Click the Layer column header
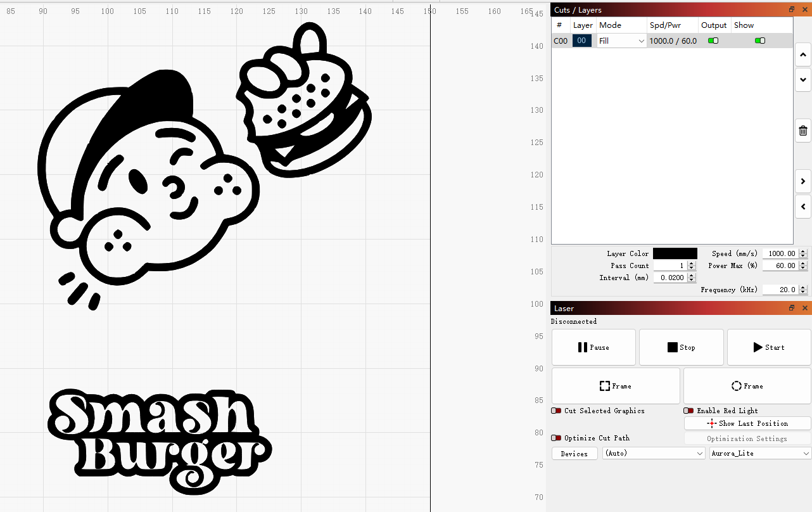This screenshot has width=812, height=512. [583, 25]
